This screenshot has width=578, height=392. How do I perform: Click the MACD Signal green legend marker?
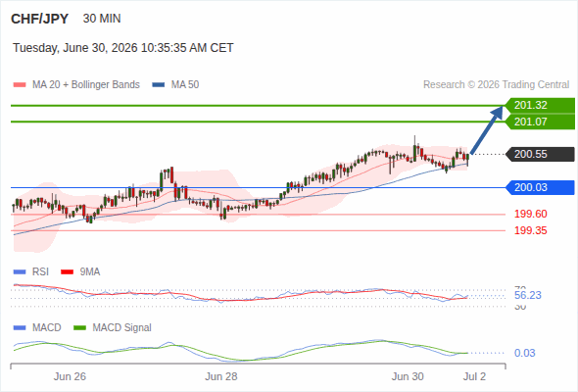(x=79, y=328)
